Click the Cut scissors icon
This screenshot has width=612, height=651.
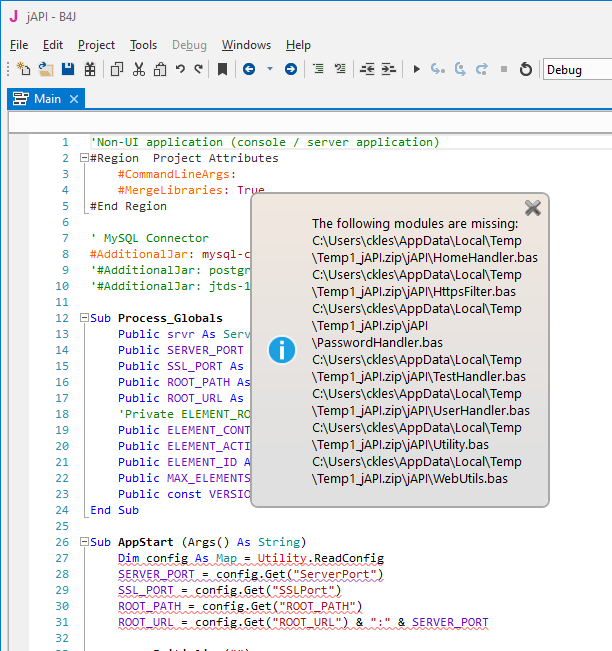pyautogui.click(x=139, y=69)
